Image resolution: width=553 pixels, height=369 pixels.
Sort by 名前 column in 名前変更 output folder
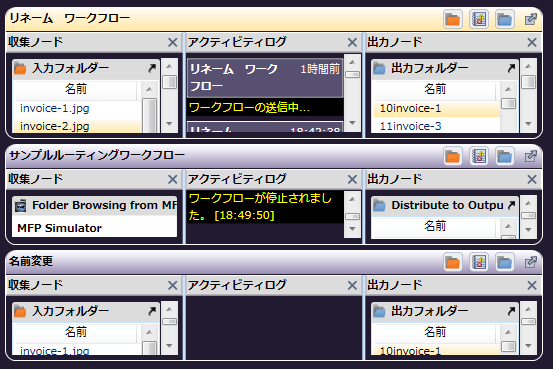click(435, 332)
